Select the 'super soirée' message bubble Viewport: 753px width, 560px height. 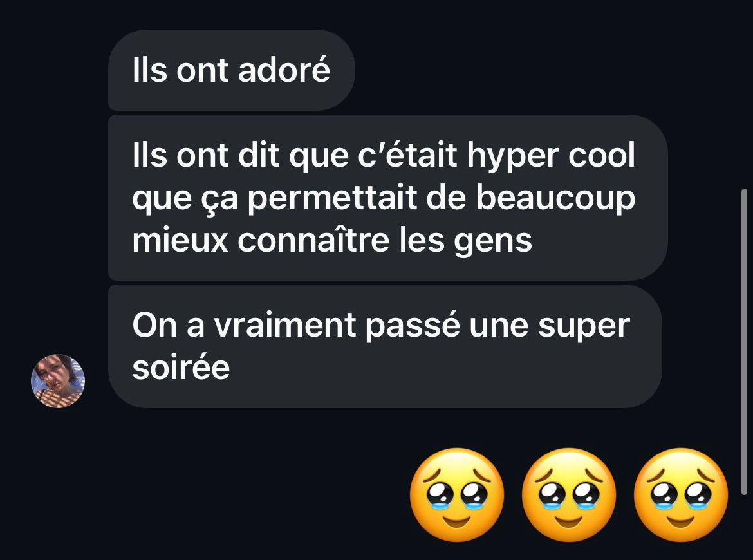[x=385, y=346]
